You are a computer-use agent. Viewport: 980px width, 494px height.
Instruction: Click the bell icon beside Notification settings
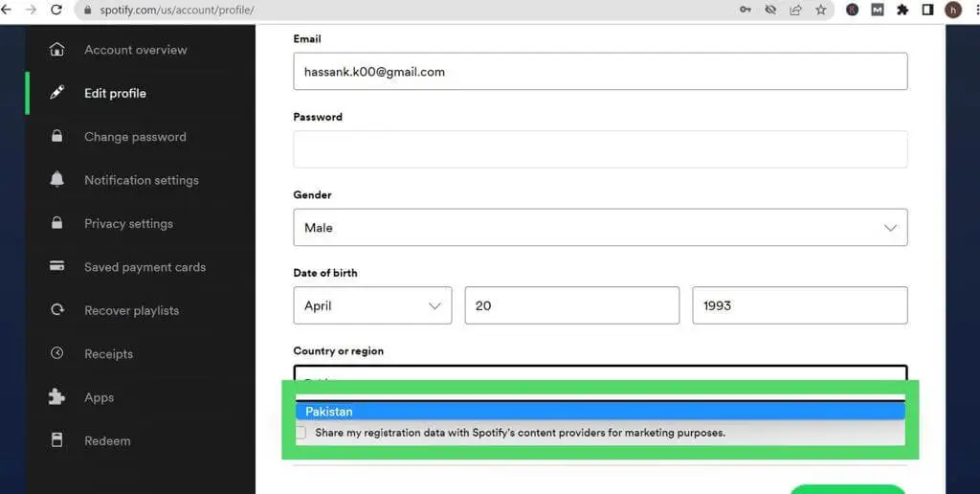pyautogui.click(x=56, y=179)
